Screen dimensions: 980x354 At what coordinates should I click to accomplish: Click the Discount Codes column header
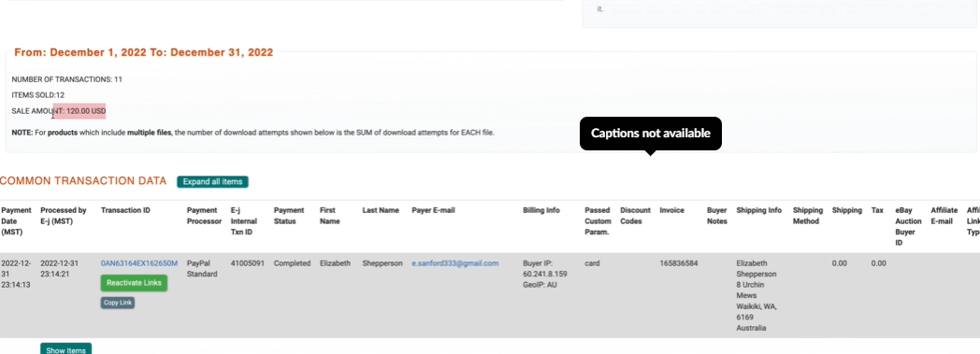[x=636, y=216]
